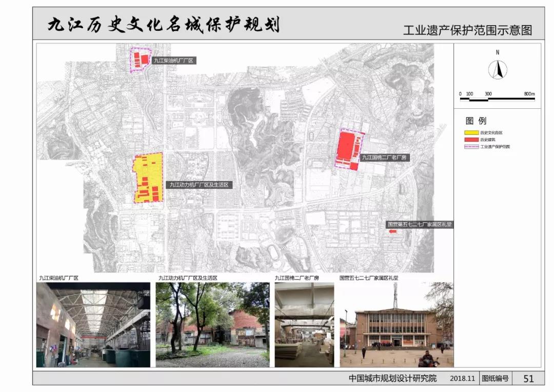Click the small red auditorium marker on the map
The height and width of the screenshot is (392, 554).
pyautogui.click(x=392, y=231)
